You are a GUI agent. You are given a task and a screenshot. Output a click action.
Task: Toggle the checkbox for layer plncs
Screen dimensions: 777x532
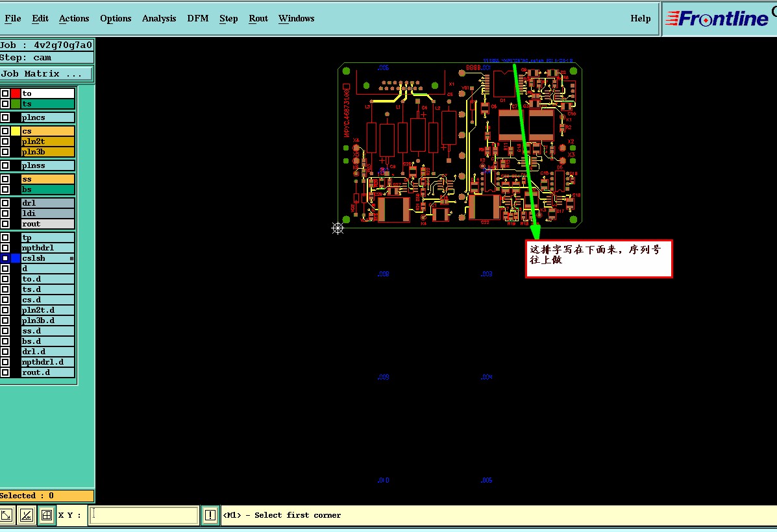point(5,117)
